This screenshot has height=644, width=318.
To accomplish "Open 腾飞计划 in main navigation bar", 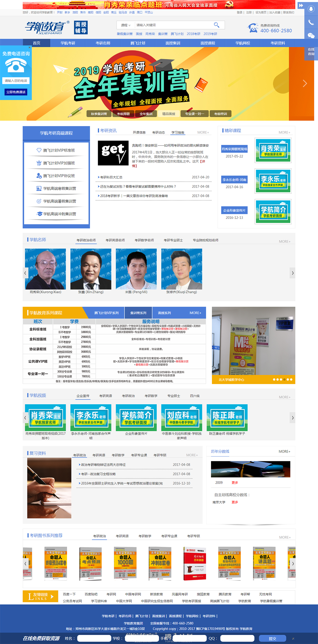I will tap(138, 43).
